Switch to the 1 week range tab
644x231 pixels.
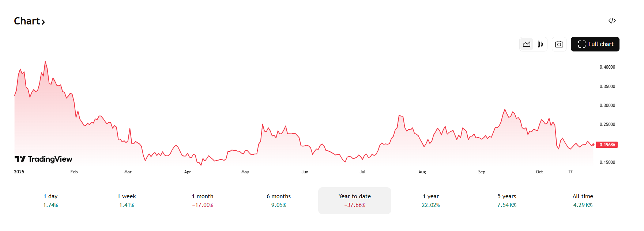tap(126, 200)
